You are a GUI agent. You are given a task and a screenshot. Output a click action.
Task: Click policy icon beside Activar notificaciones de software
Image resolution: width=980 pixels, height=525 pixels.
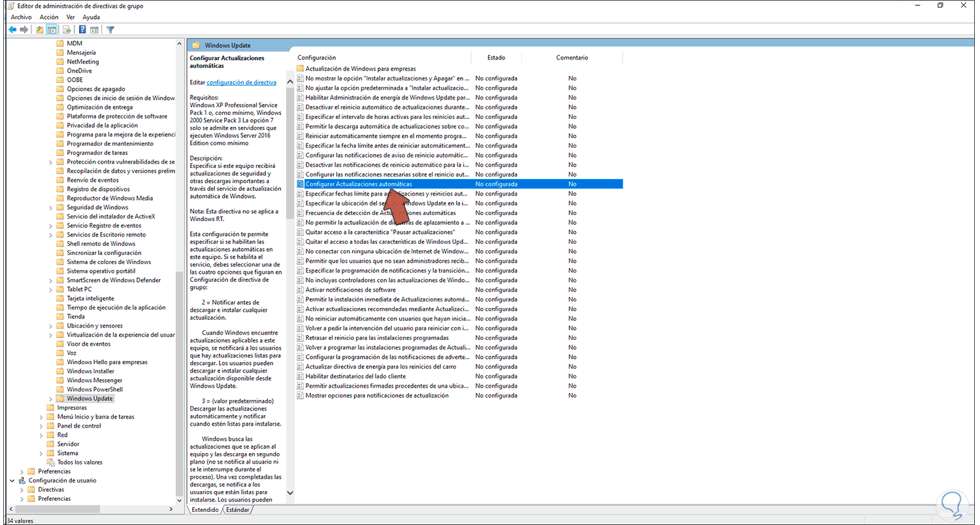click(300, 290)
